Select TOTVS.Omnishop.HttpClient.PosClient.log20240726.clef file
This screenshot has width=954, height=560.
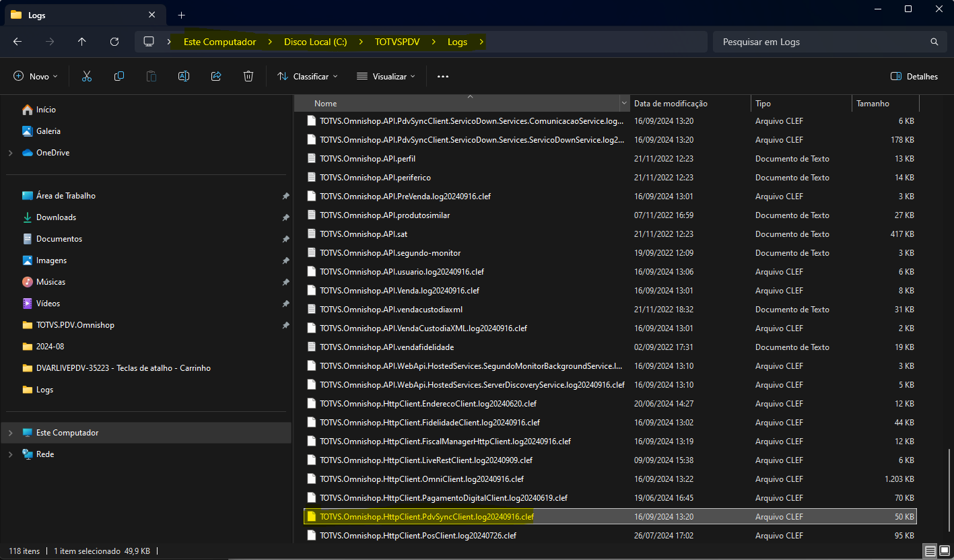tap(418, 536)
